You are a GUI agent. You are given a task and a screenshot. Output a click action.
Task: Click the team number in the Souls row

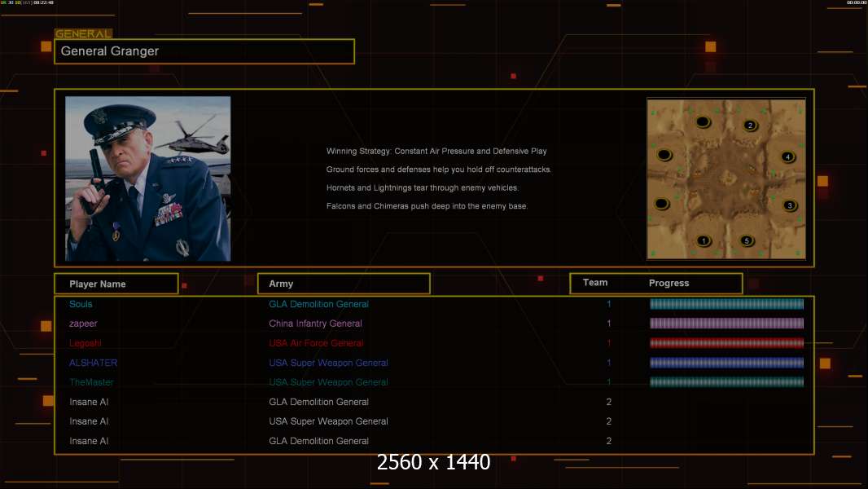608,304
